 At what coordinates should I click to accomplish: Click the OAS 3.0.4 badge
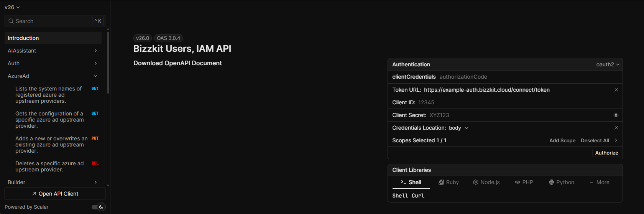(168, 38)
